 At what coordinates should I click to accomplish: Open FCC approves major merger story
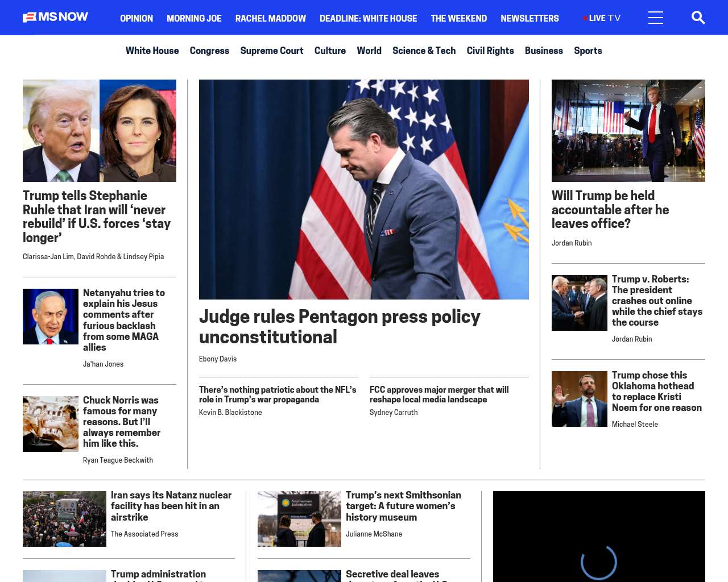[439, 394]
